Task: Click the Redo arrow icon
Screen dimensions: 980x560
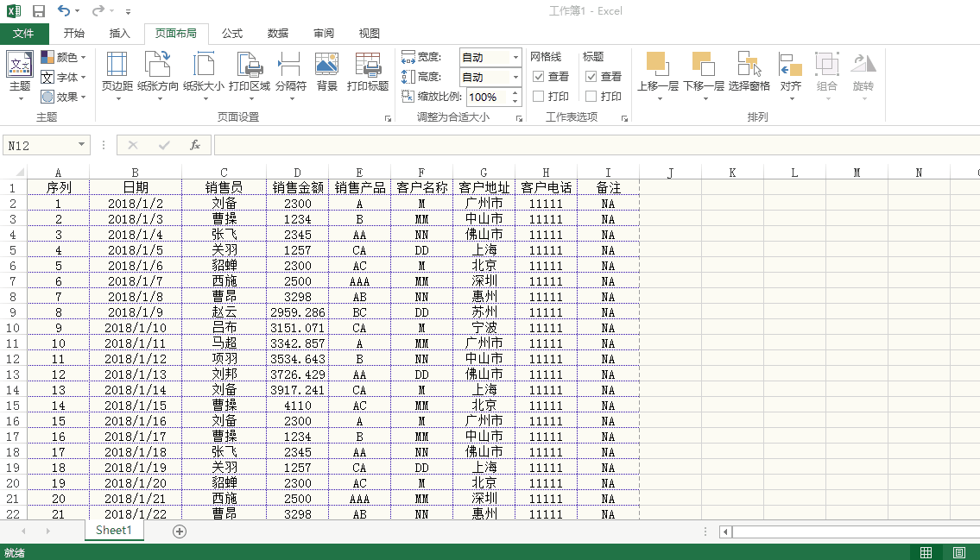Action: click(x=98, y=10)
